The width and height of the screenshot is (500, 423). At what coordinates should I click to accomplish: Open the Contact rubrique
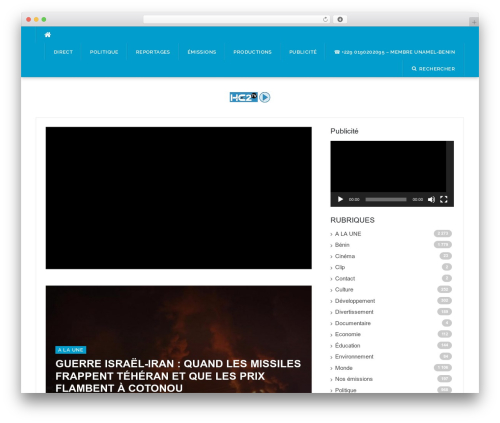pos(345,278)
